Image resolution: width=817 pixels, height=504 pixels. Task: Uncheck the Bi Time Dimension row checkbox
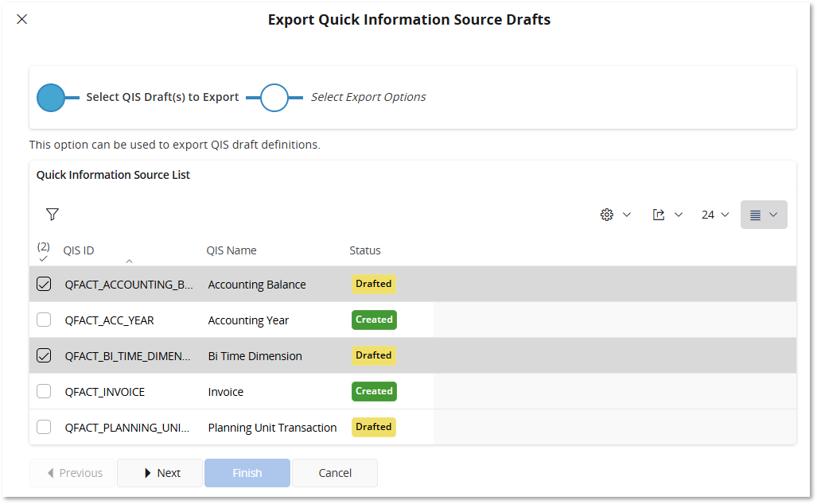tap(44, 355)
